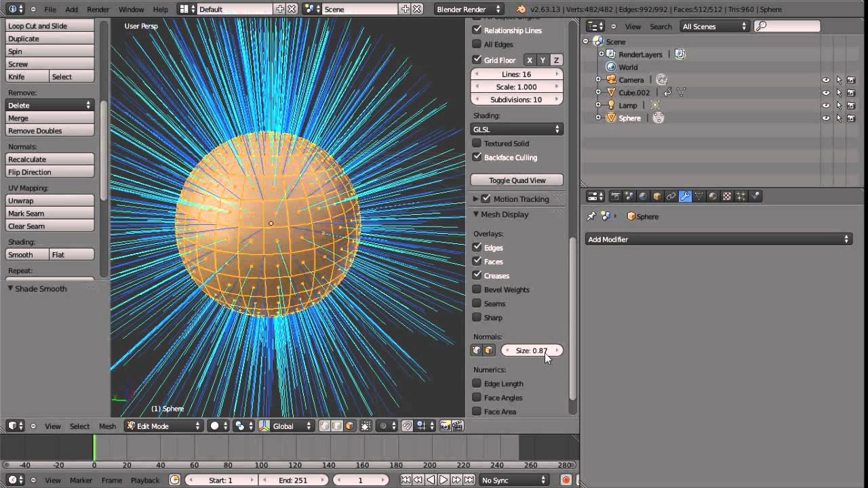Uncheck Relationship Lines checkbox

pyautogui.click(x=477, y=30)
